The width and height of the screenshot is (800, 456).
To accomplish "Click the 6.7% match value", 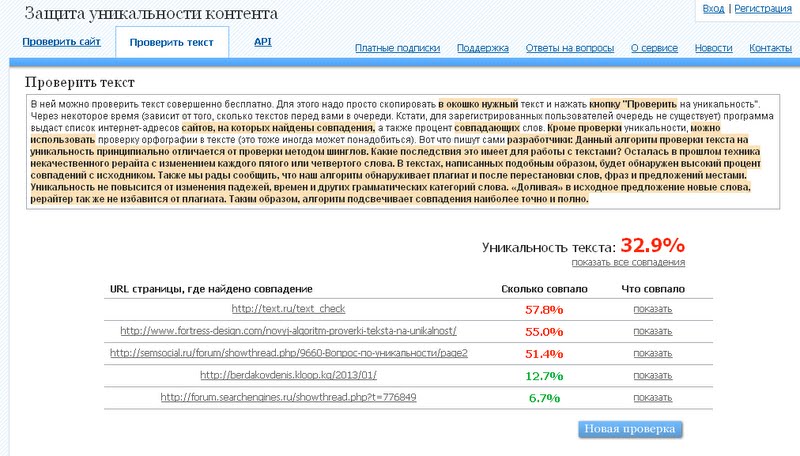I will click(x=544, y=398).
